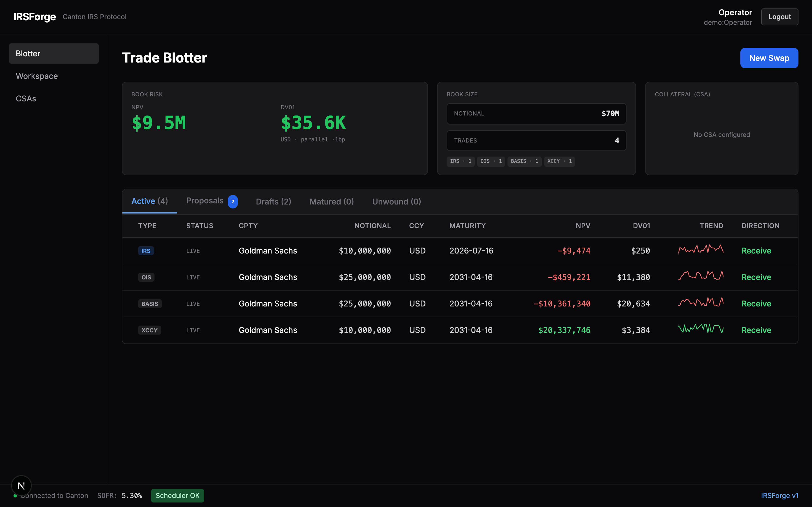
Task: Click the OIS badge on the second trade row
Action: tap(146, 277)
